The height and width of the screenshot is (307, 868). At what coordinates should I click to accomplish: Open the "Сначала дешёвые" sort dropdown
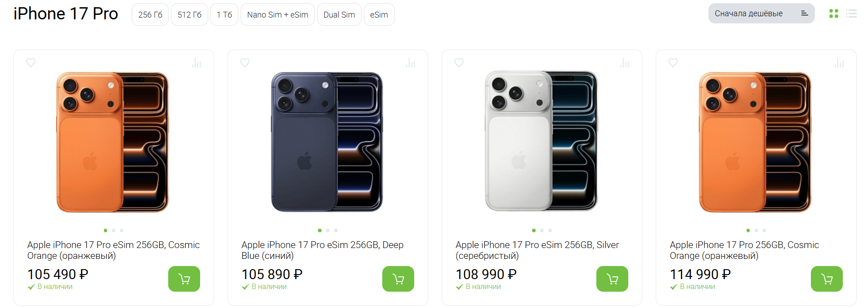click(x=761, y=14)
